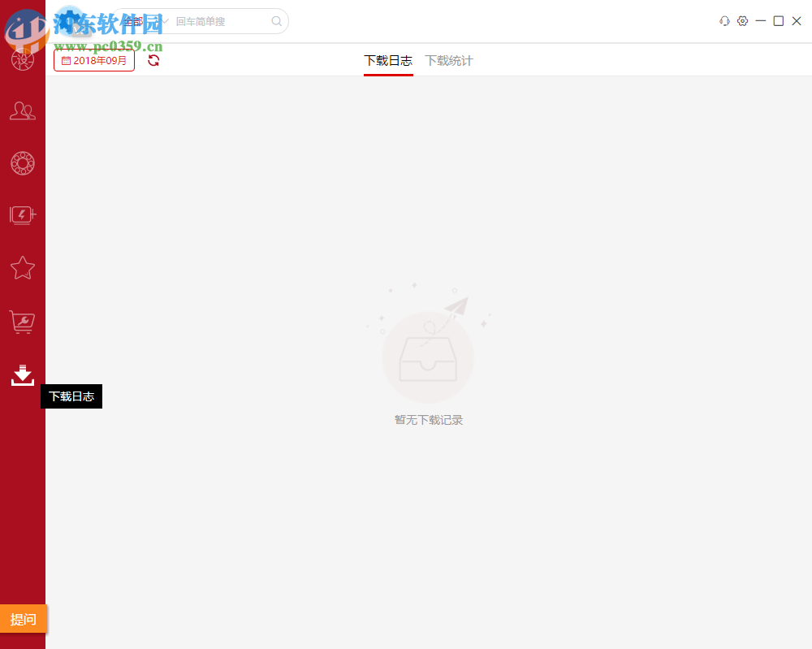This screenshot has height=649, width=812.
Task: Select the game wheel icon in sidebar
Action: pyautogui.click(x=22, y=163)
